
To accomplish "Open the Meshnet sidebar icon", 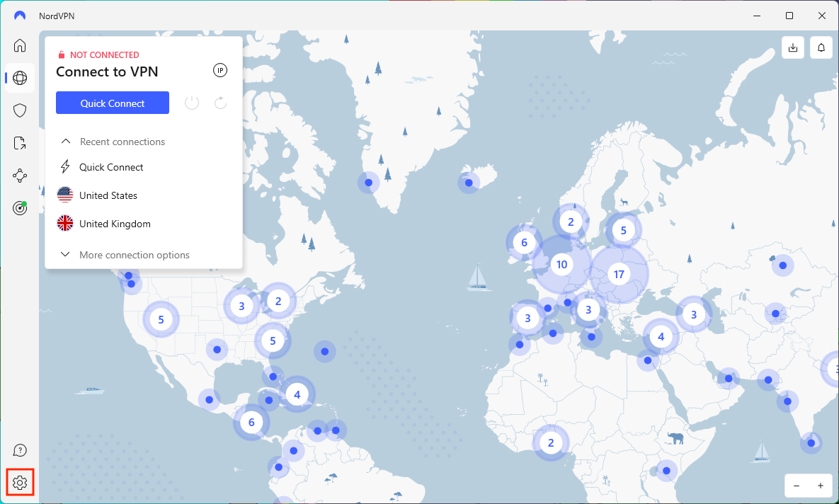I will [20, 176].
